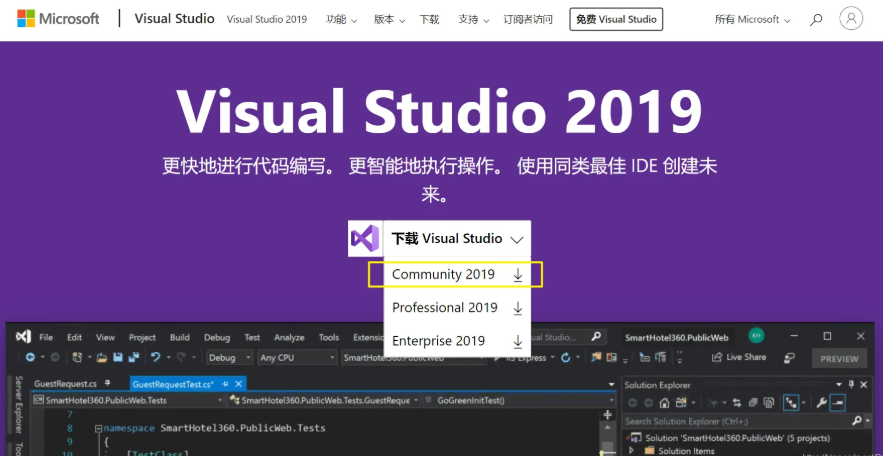Screen dimensions: 883x456
Task: Click the Refresh browser icon near IIS Express
Action: 566,357
